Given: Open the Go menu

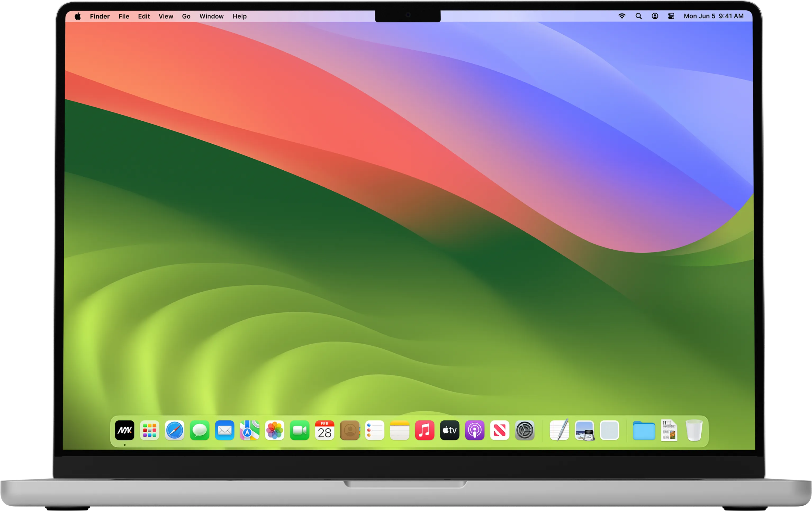Looking at the screenshot, I should point(186,16).
